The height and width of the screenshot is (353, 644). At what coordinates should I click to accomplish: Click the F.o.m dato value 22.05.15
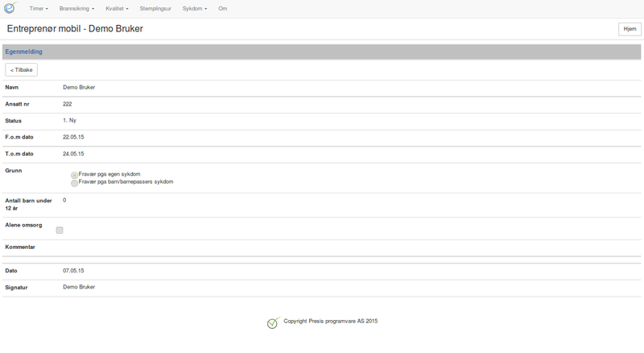(73, 137)
